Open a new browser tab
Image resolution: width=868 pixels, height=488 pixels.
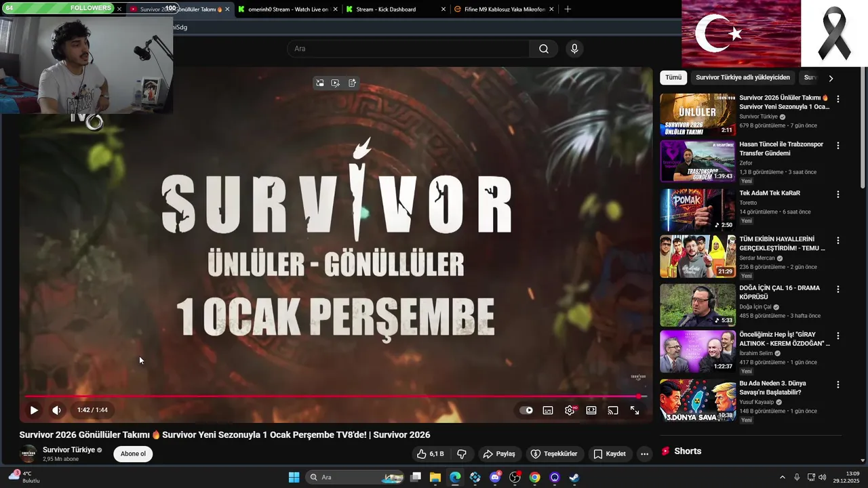(x=568, y=9)
